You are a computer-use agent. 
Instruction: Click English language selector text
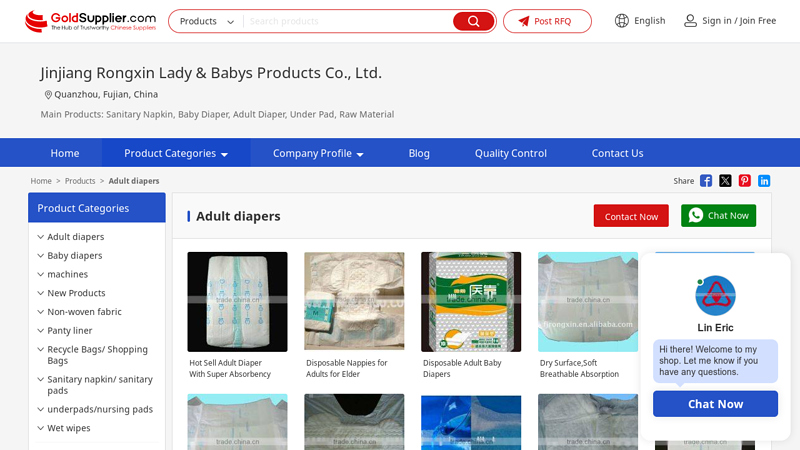pos(649,21)
